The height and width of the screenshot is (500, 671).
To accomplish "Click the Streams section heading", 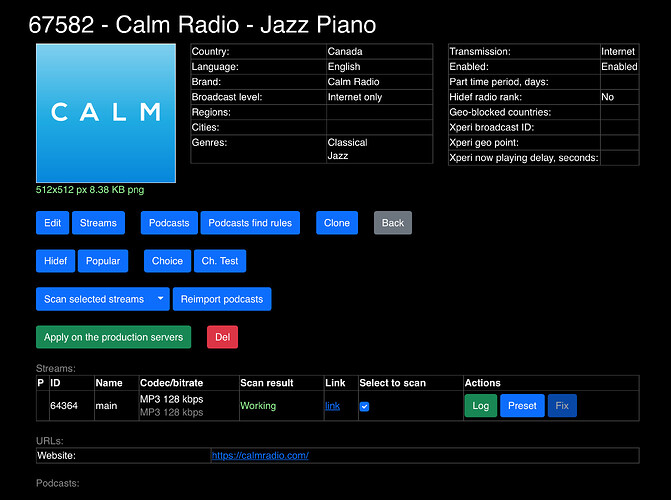I will pyautogui.click(x=56, y=368).
